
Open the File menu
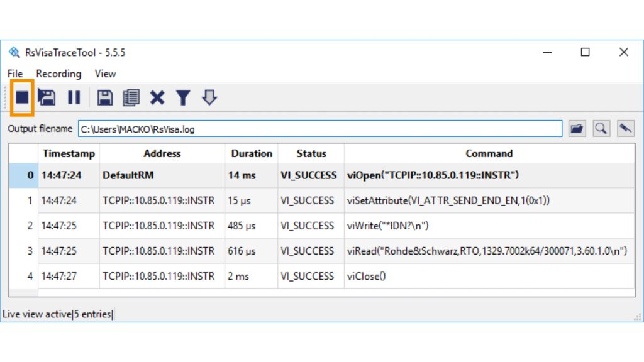15,74
